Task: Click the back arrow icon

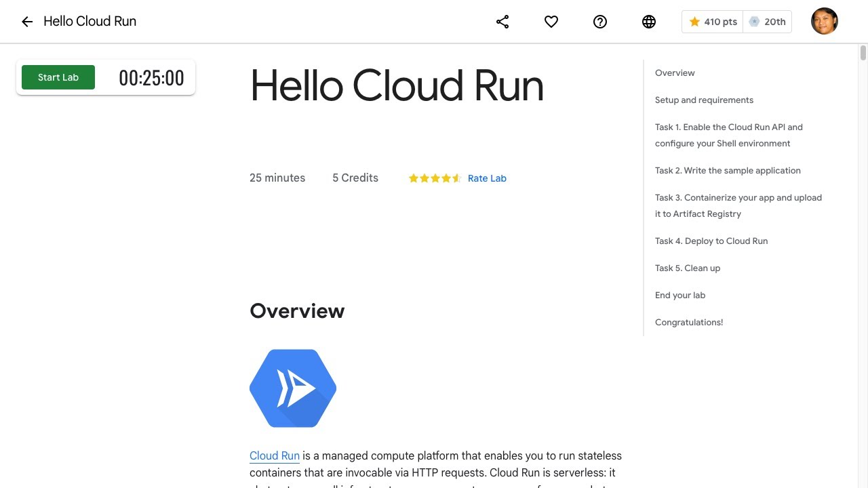Action: 27,22
